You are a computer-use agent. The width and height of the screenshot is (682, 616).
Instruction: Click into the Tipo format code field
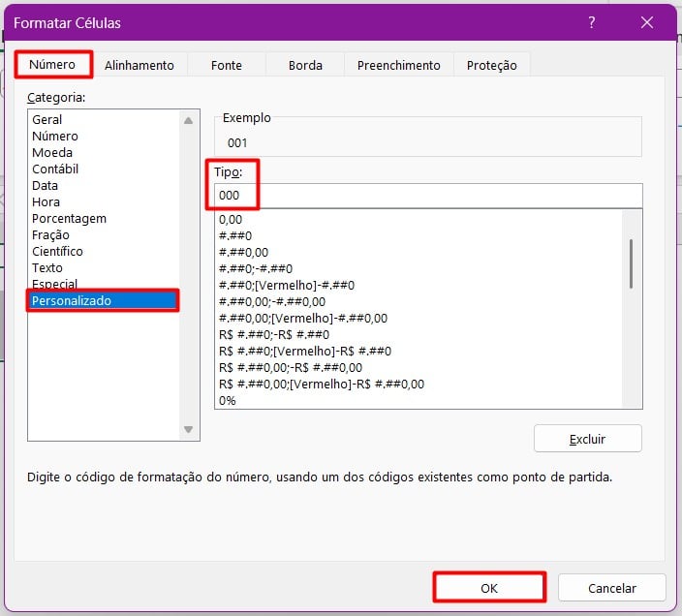coord(428,196)
